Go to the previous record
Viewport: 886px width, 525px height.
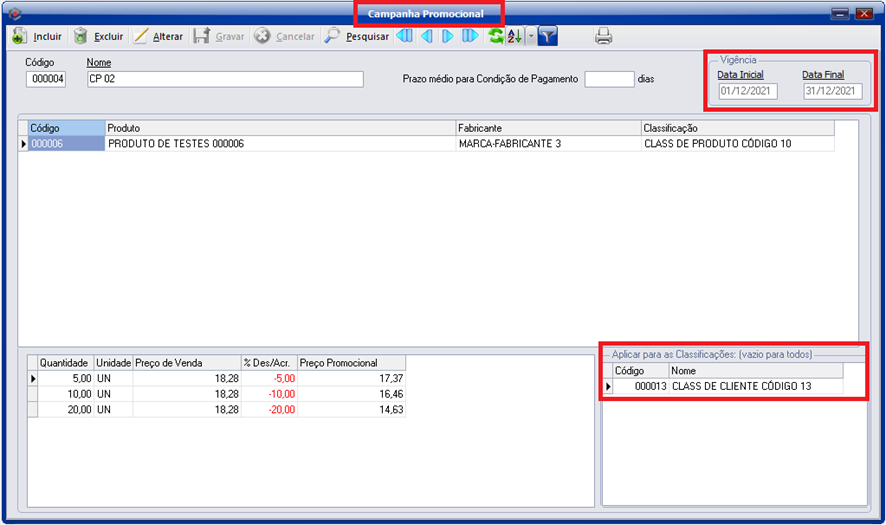click(x=427, y=37)
